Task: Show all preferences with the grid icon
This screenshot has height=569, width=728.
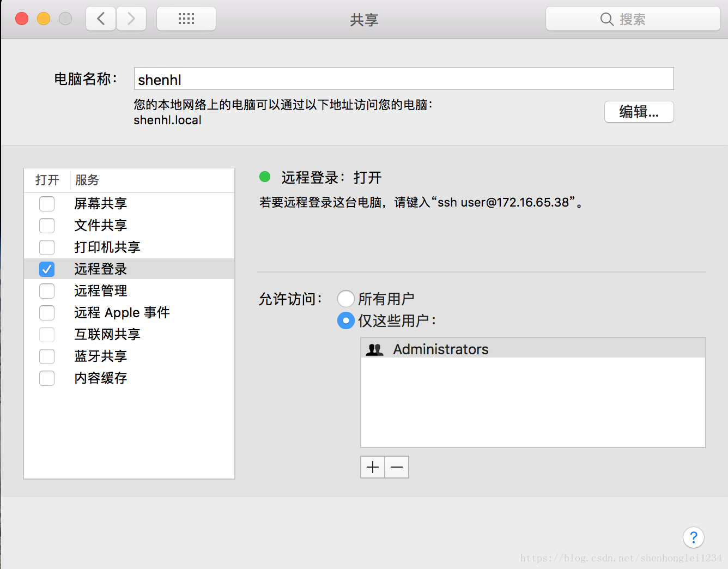Action: point(186,19)
